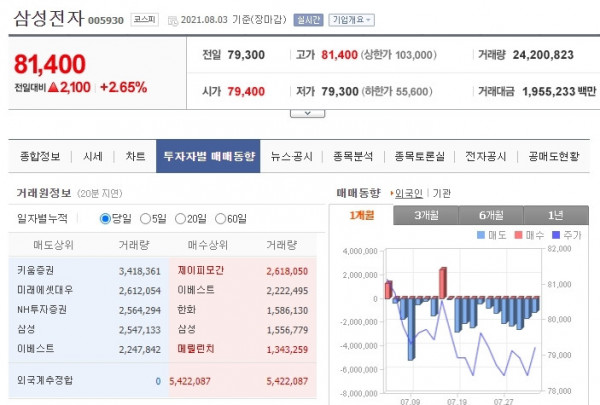Click the 삼성전자 stock name heading

tap(49, 18)
